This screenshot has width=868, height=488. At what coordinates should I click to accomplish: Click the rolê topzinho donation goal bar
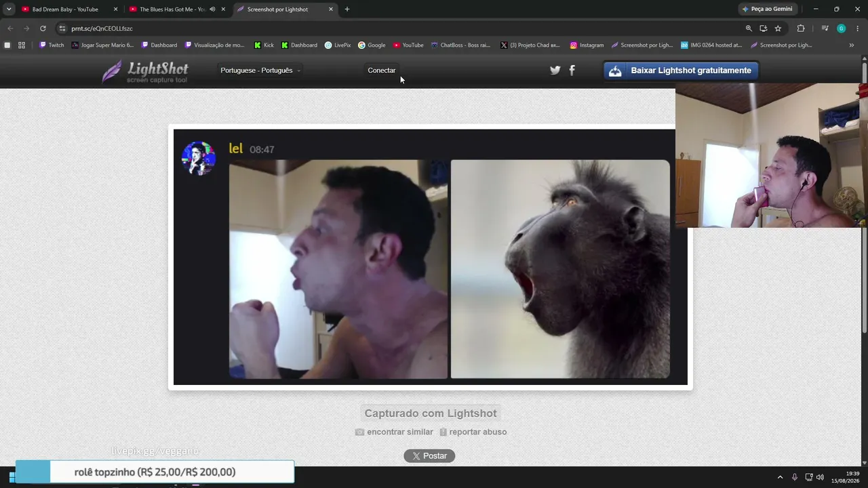click(155, 472)
